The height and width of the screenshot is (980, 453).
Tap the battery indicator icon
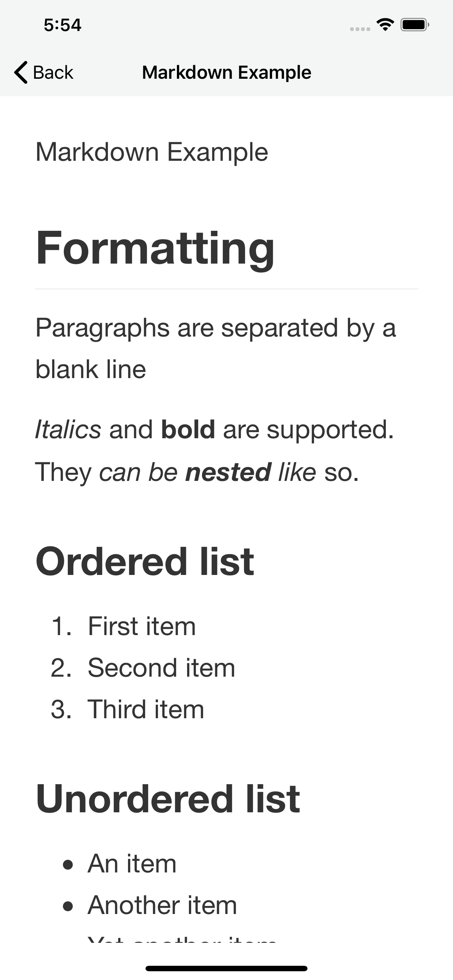coord(414,25)
